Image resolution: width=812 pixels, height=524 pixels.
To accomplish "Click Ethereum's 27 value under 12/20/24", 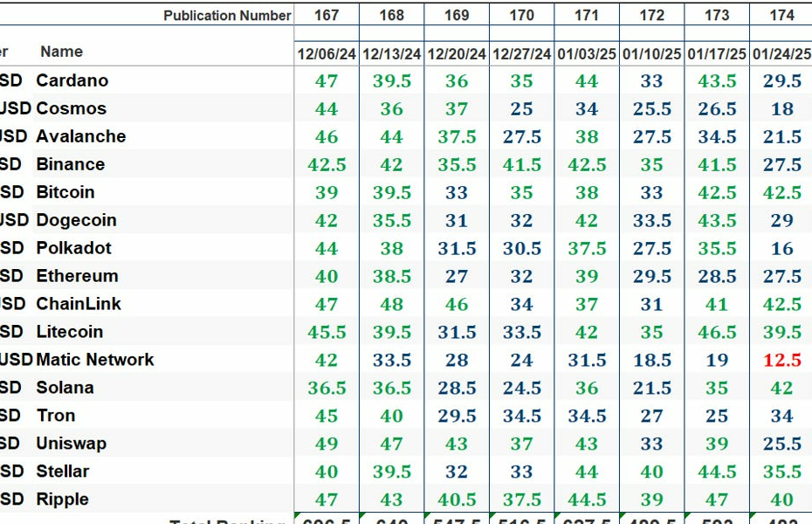I will 457,277.
